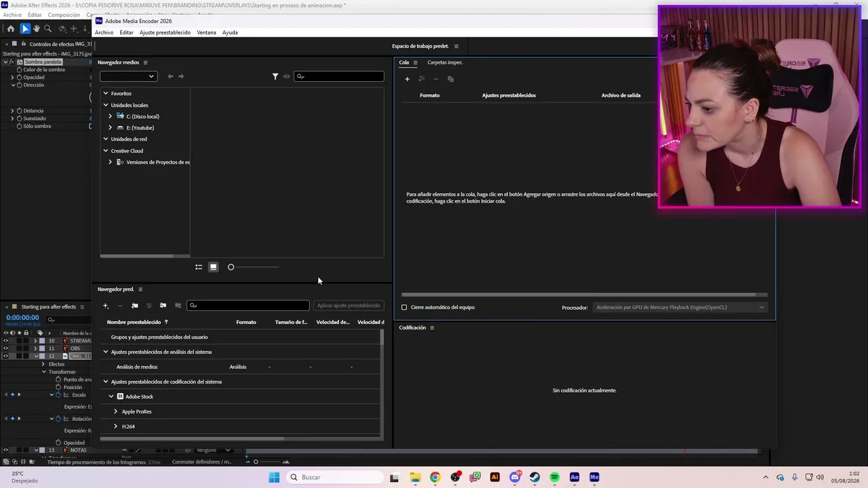
Task: Select the Selection arrow tool in After Effects
Action: click(25, 28)
